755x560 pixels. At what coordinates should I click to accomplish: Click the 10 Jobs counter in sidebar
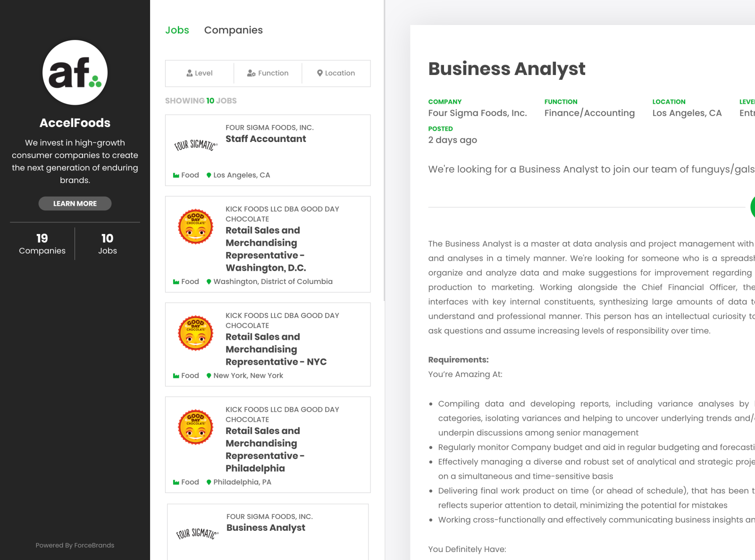coord(107,244)
